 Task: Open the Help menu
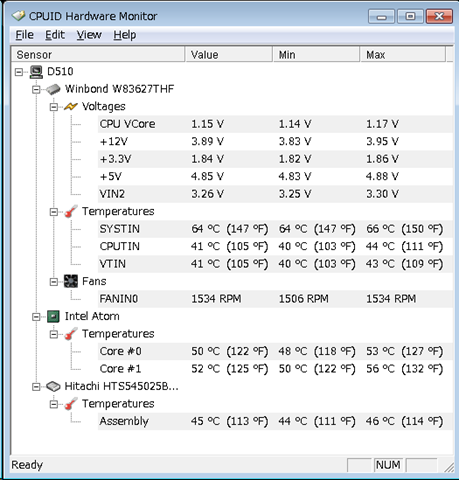pos(125,35)
